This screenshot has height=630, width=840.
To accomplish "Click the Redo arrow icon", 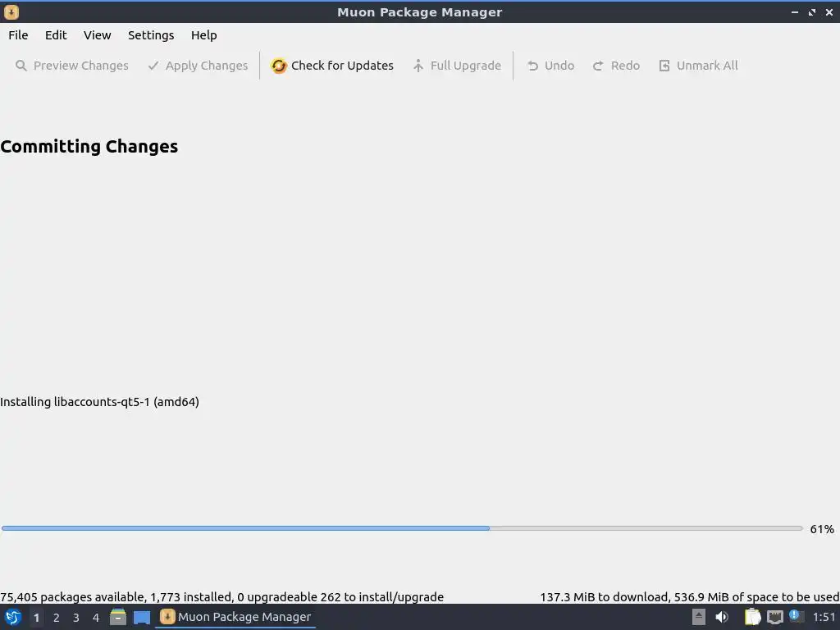I will click(598, 66).
